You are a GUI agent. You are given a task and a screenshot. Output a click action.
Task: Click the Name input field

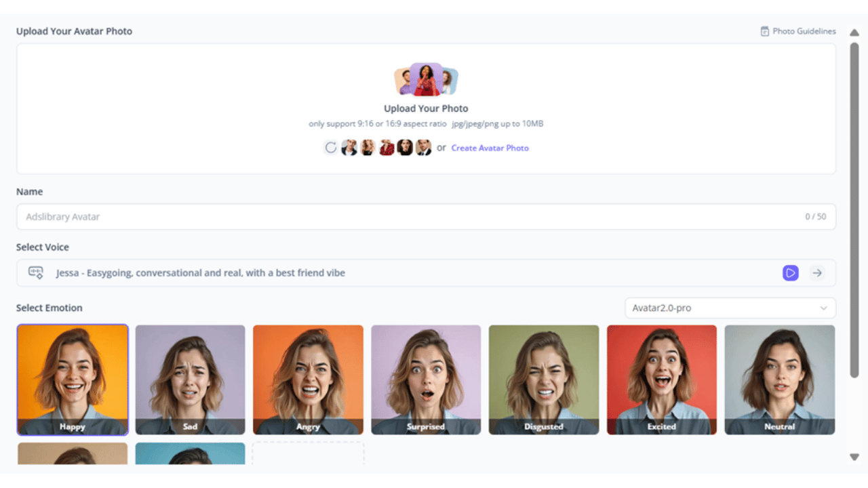pyautogui.click(x=426, y=217)
